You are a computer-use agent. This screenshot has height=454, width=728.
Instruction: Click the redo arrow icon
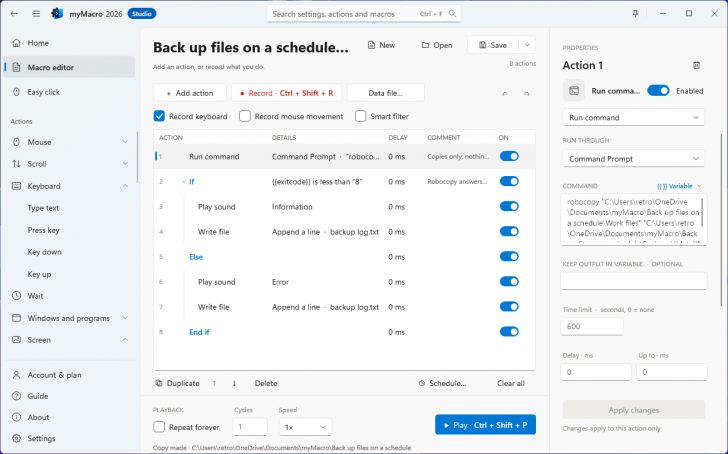click(x=526, y=94)
